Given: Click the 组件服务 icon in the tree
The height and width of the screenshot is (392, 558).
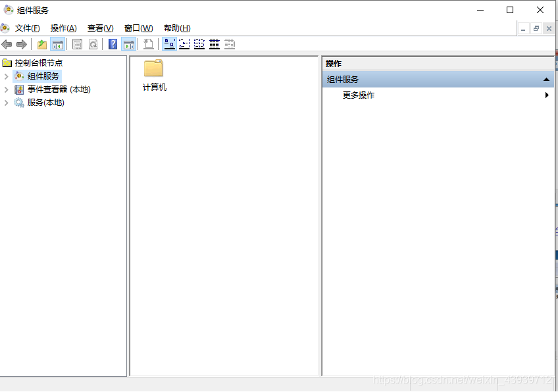Looking at the screenshot, I should 19,76.
